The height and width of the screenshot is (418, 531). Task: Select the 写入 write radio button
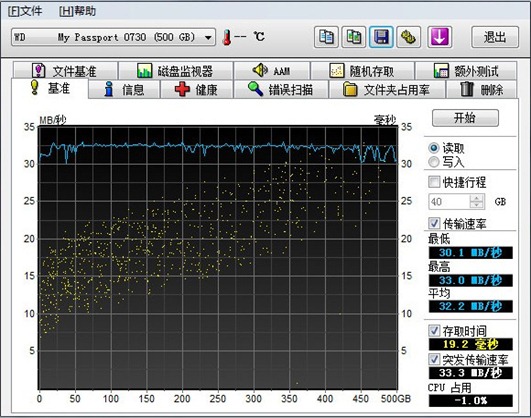click(x=434, y=162)
